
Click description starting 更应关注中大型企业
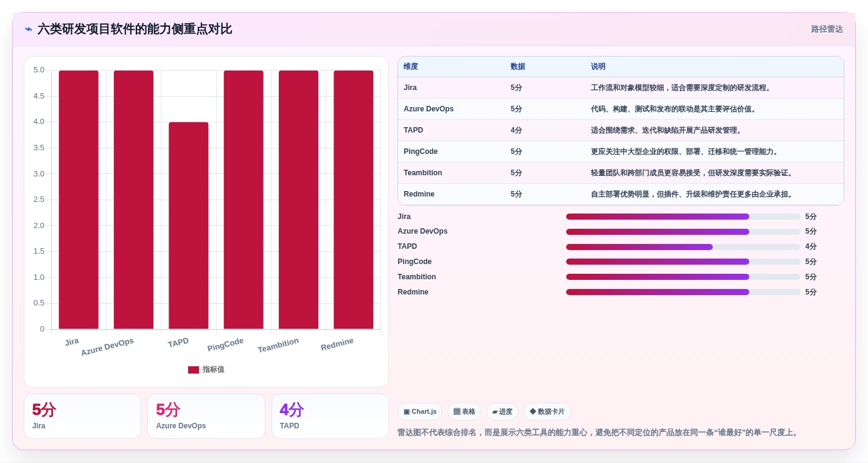point(685,151)
